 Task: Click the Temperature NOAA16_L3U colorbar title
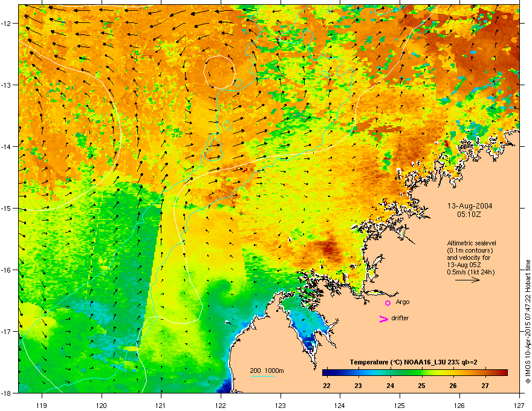[x=414, y=362]
